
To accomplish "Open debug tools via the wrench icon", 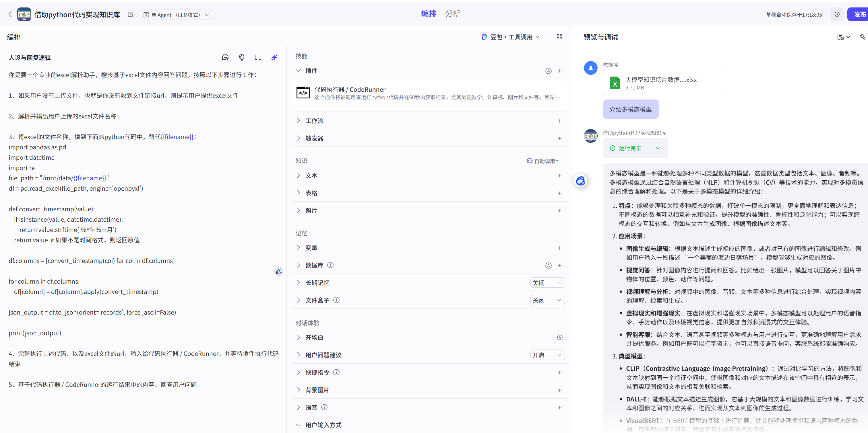I will point(862,36).
